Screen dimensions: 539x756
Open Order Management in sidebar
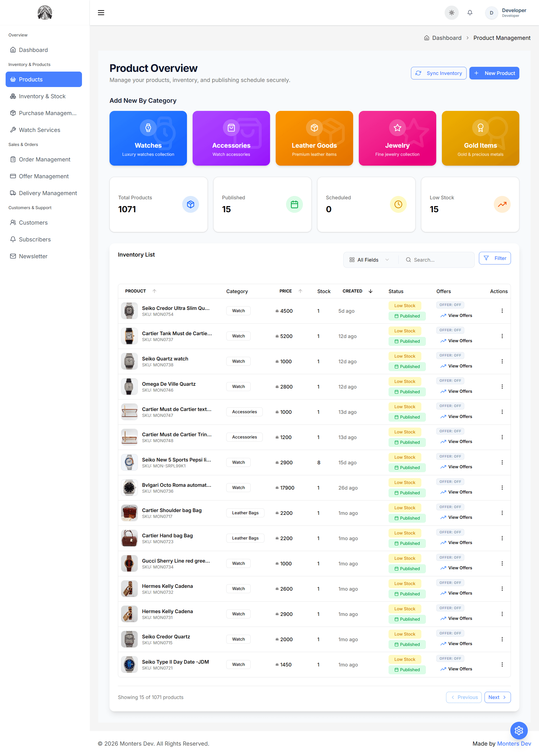click(x=44, y=159)
